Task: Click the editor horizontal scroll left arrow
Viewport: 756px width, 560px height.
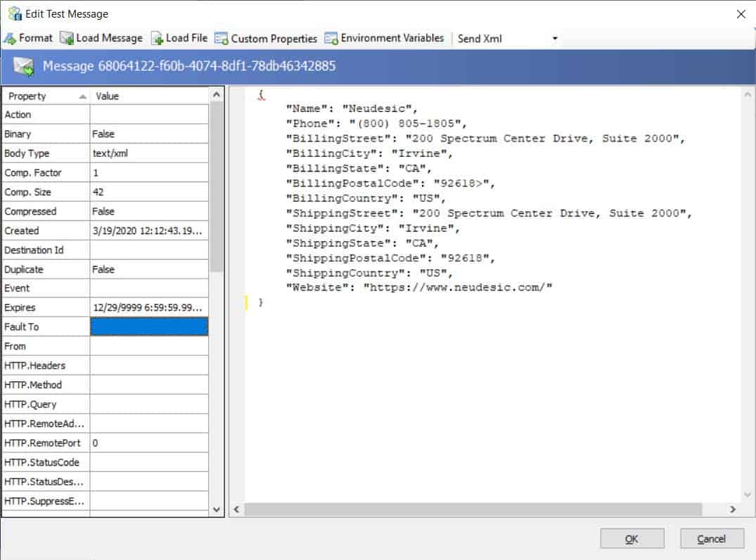Action: [236, 509]
